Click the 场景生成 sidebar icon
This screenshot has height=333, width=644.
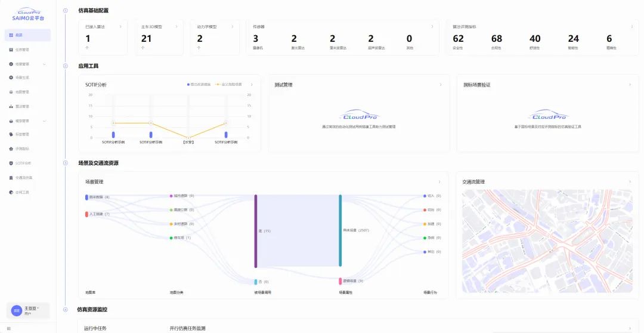tap(11, 78)
